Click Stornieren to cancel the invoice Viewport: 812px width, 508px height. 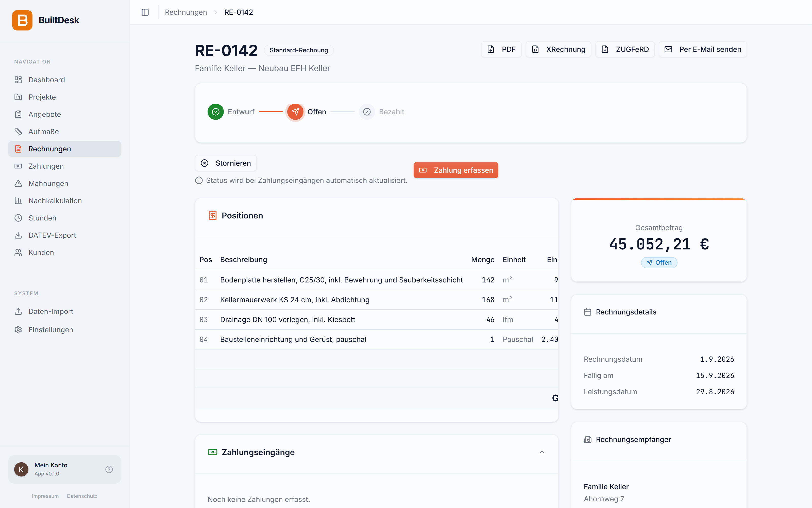click(x=226, y=163)
